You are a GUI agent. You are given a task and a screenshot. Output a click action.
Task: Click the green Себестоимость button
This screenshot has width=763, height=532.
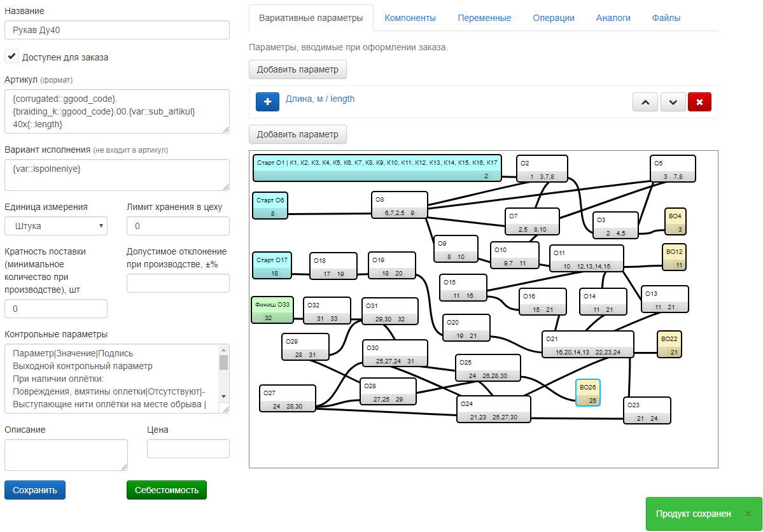click(x=167, y=490)
